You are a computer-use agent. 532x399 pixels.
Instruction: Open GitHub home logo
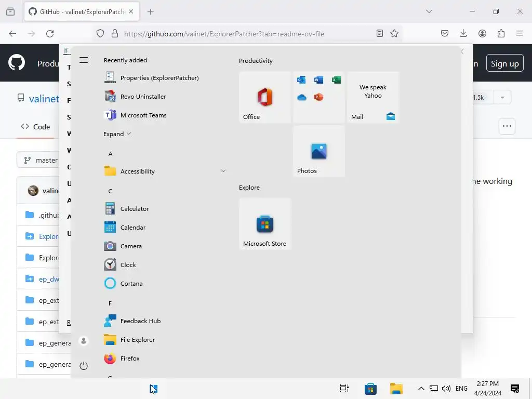[x=17, y=63]
